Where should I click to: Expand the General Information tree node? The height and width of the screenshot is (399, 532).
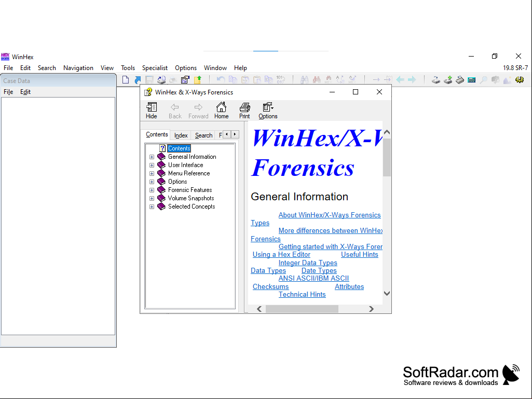[152, 157]
